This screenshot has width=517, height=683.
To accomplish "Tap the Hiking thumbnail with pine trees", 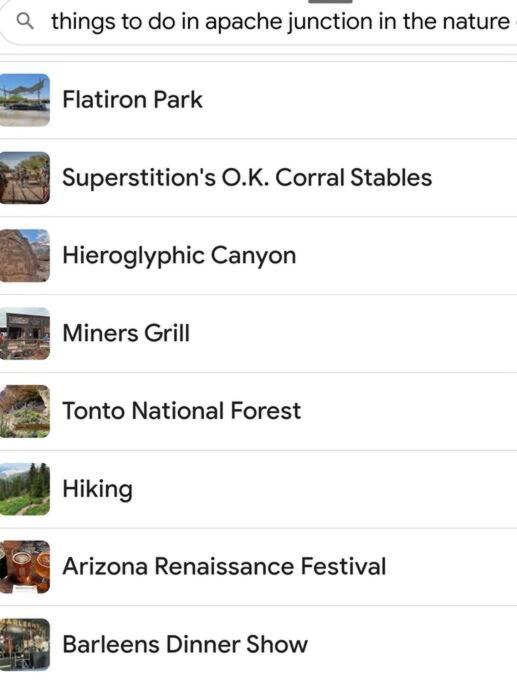I will [24, 489].
